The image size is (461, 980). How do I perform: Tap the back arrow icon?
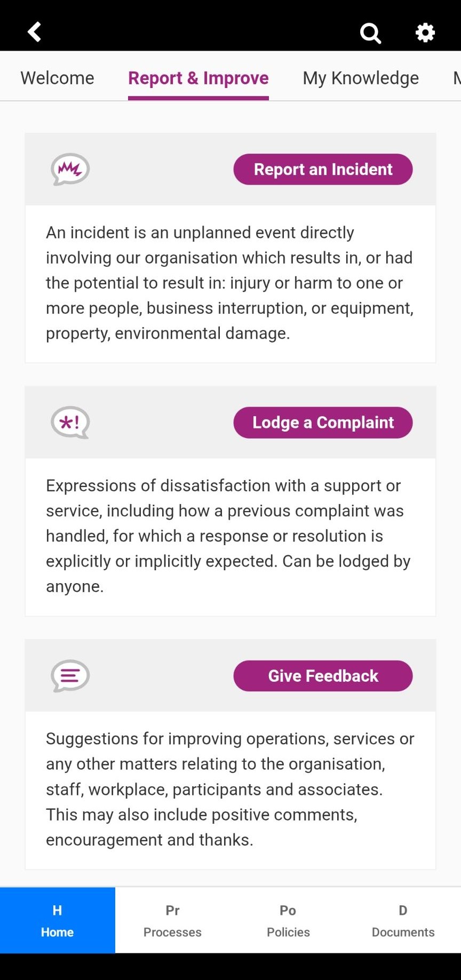35,32
